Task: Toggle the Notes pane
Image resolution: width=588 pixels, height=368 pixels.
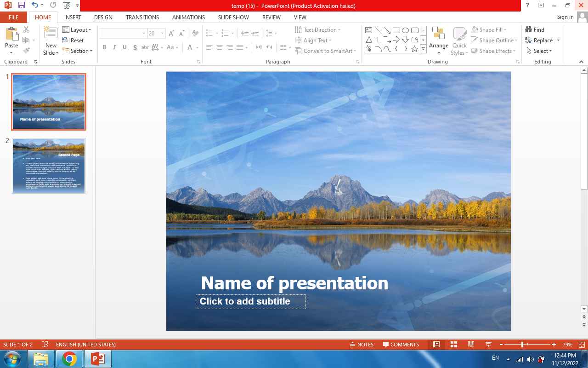Action: (362, 345)
